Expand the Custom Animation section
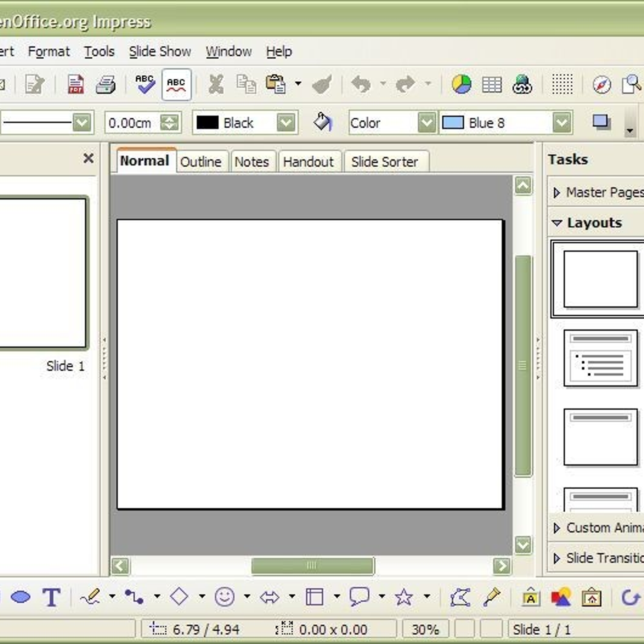Viewport: 644px width, 644px height. click(596, 528)
